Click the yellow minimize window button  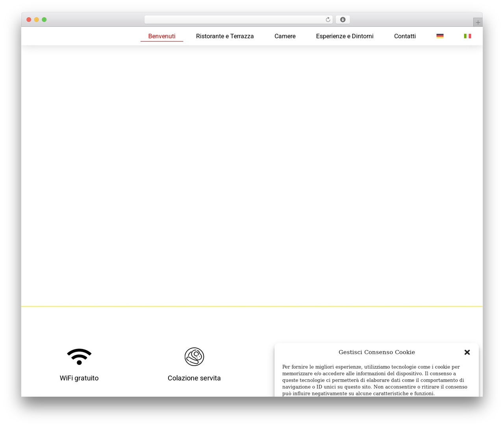pos(36,20)
